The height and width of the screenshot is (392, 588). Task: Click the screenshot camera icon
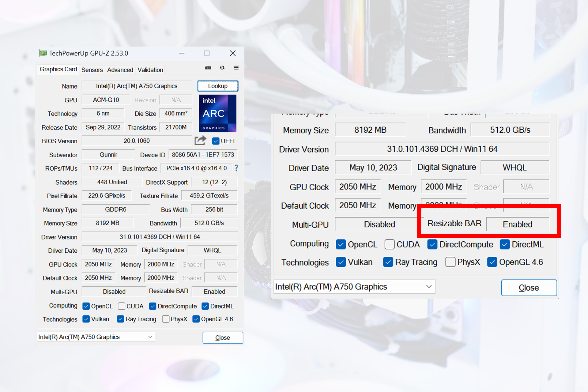pyautogui.click(x=208, y=68)
